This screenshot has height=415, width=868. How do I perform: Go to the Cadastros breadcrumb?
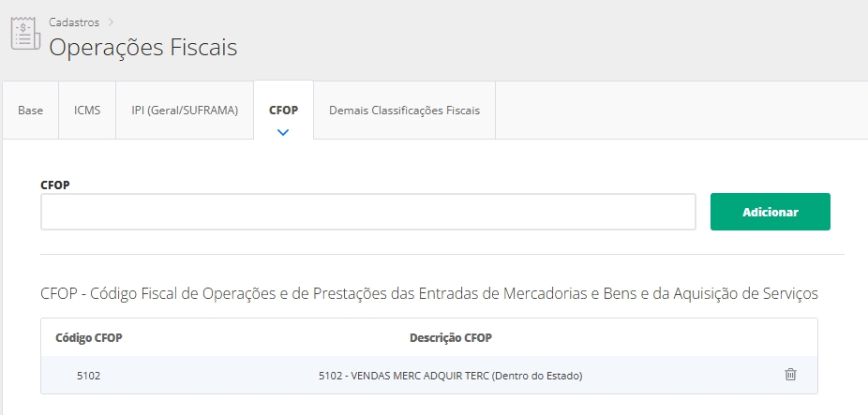(x=75, y=21)
